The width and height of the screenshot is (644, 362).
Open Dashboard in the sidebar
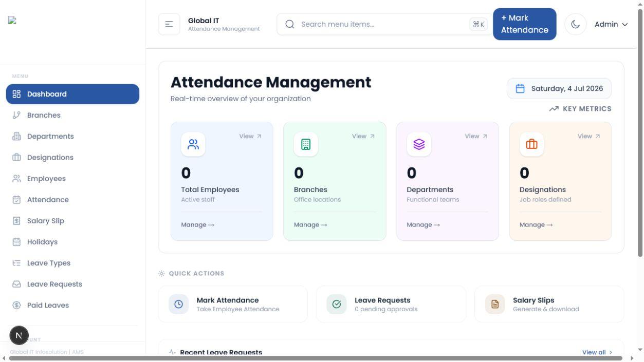click(72, 94)
